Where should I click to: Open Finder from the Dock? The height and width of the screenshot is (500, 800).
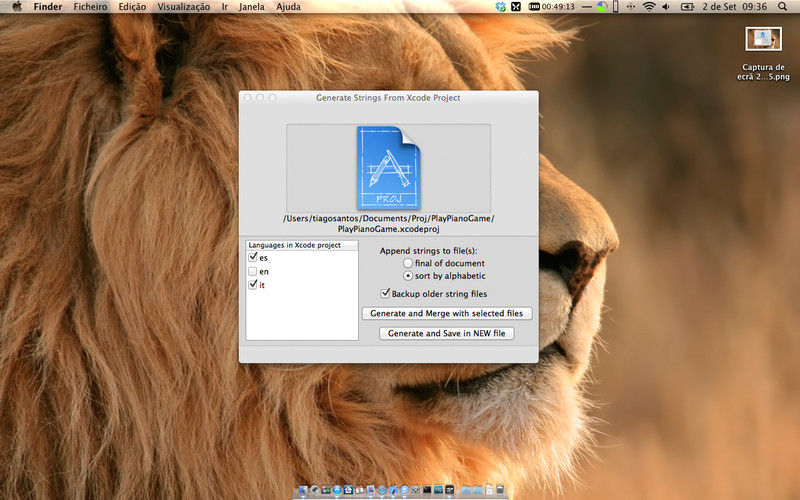click(303, 490)
